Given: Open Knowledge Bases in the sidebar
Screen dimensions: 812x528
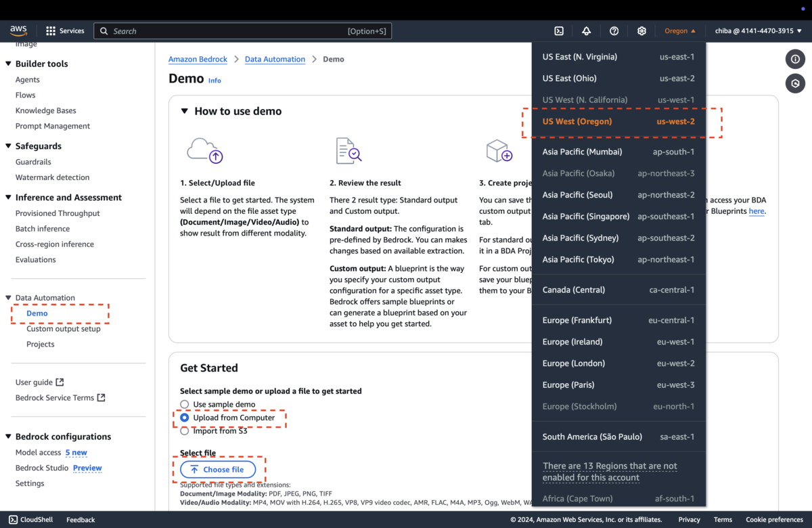Looking at the screenshot, I should 46,111.
